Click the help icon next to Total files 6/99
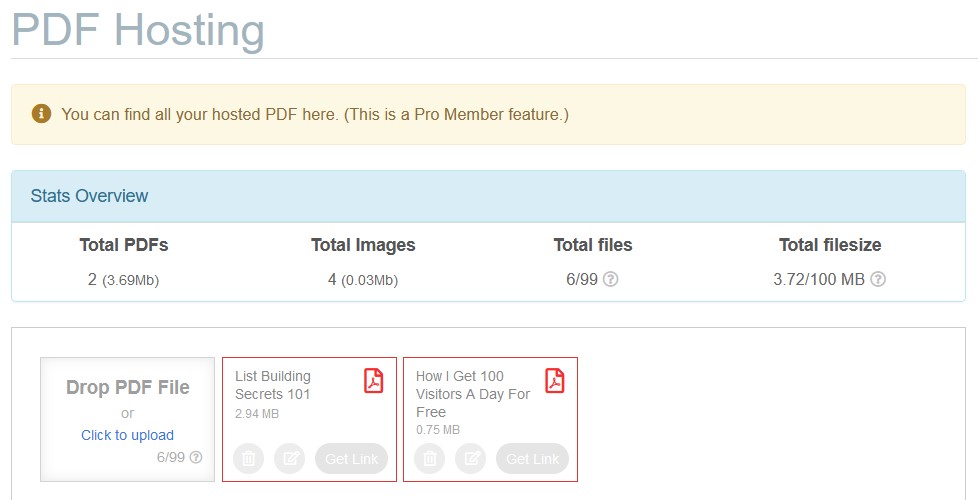This screenshot has width=978, height=500. tap(611, 279)
